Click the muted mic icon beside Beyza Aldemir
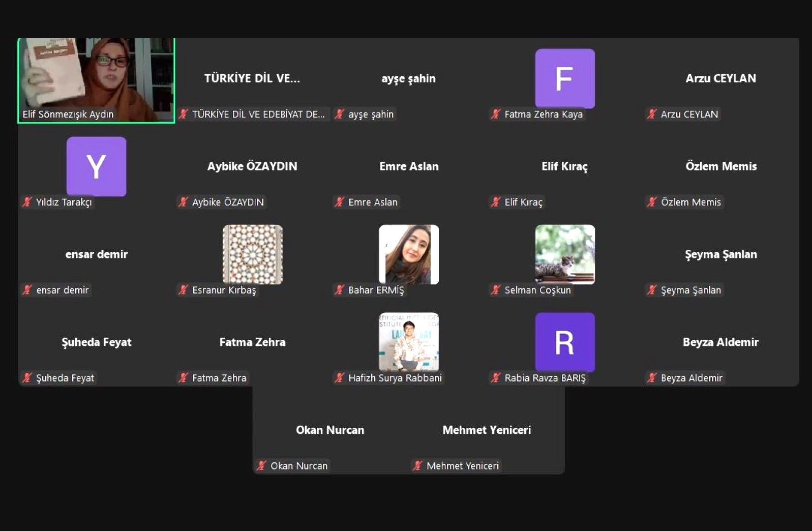812x531 pixels. coord(652,378)
